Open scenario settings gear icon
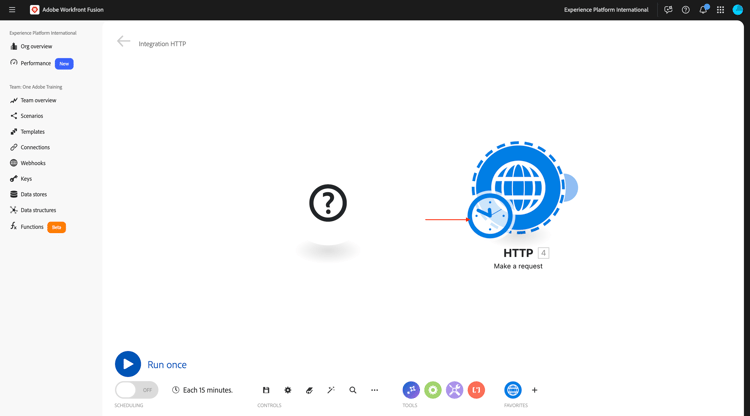The width and height of the screenshot is (750, 416). click(x=287, y=390)
